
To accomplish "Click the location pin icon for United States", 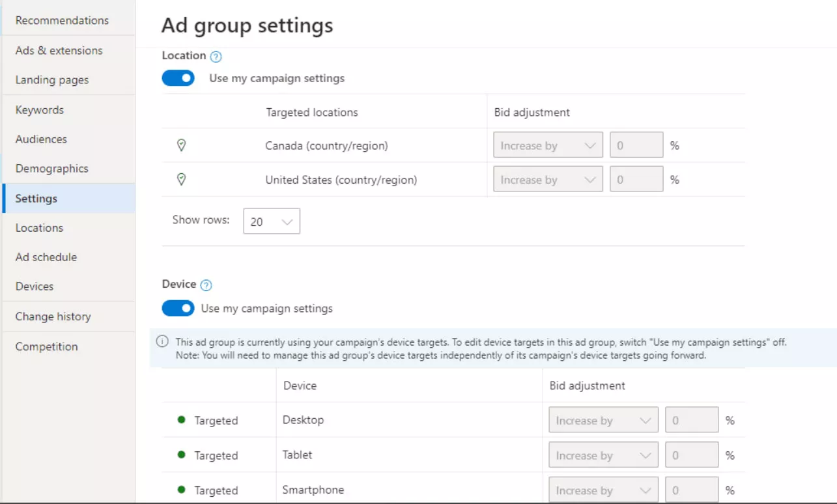I will [182, 180].
